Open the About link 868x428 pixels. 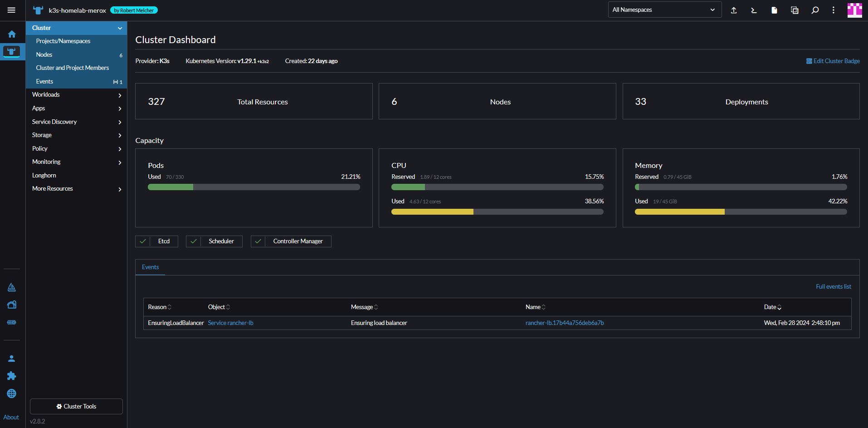11,417
